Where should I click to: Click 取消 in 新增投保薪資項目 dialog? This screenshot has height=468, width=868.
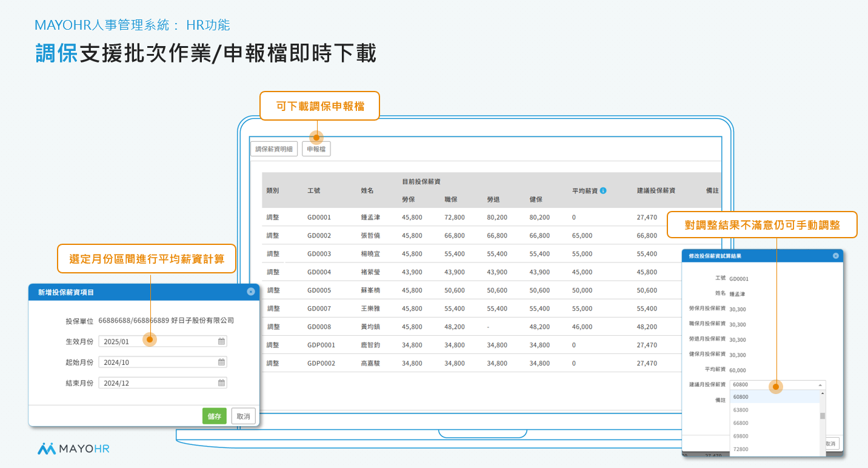click(x=244, y=416)
